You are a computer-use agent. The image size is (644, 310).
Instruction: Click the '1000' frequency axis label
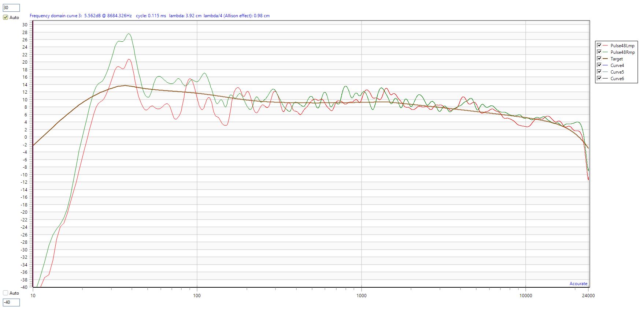pyautogui.click(x=362, y=295)
